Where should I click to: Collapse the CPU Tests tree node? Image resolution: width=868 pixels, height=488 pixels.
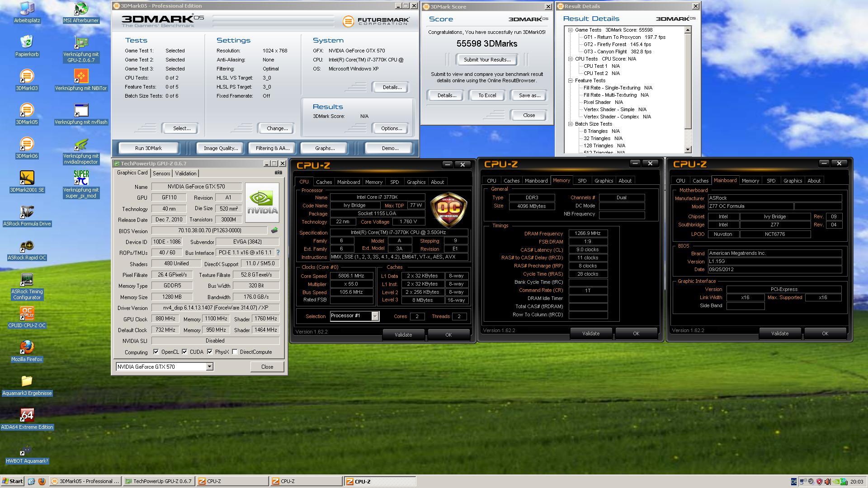pyautogui.click(x=571, y=59)
